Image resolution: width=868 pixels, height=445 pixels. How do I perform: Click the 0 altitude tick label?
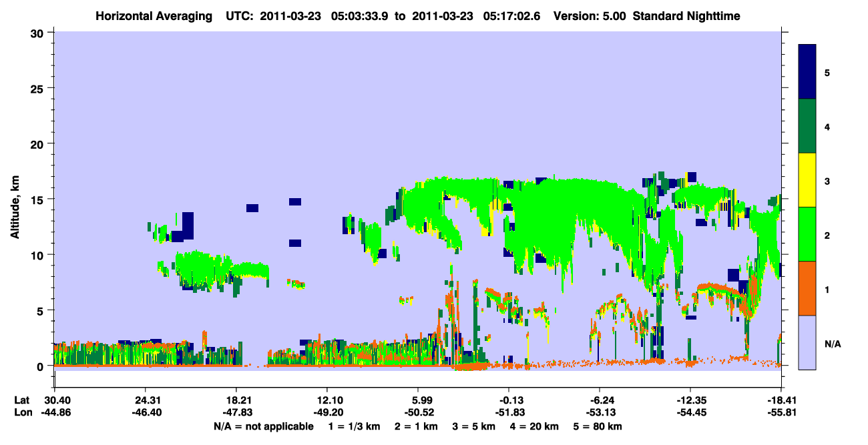pyautogui.click(x=42, y=366)
